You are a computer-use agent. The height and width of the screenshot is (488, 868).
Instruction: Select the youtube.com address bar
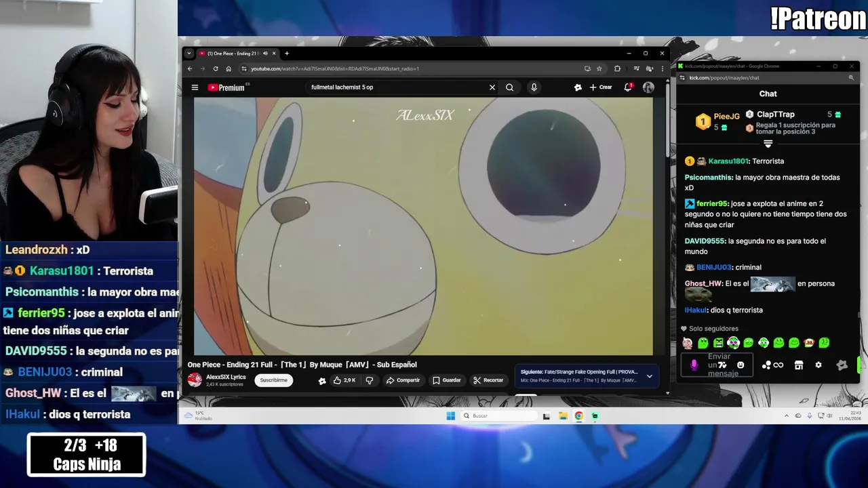414,68
